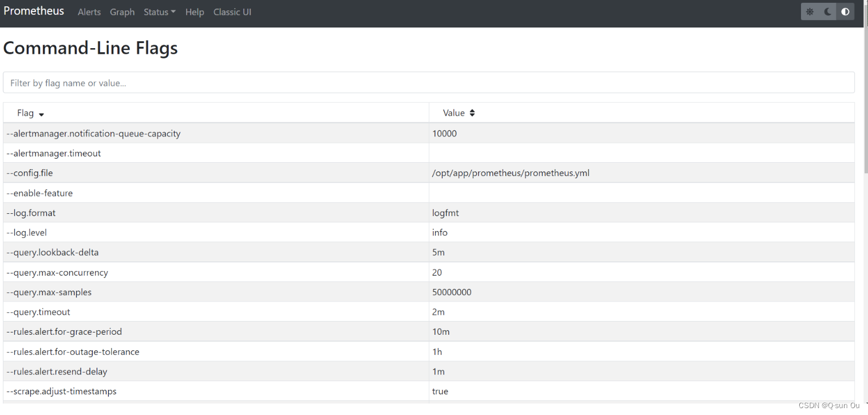Sort table by Value column arrows

pos(472,113)
